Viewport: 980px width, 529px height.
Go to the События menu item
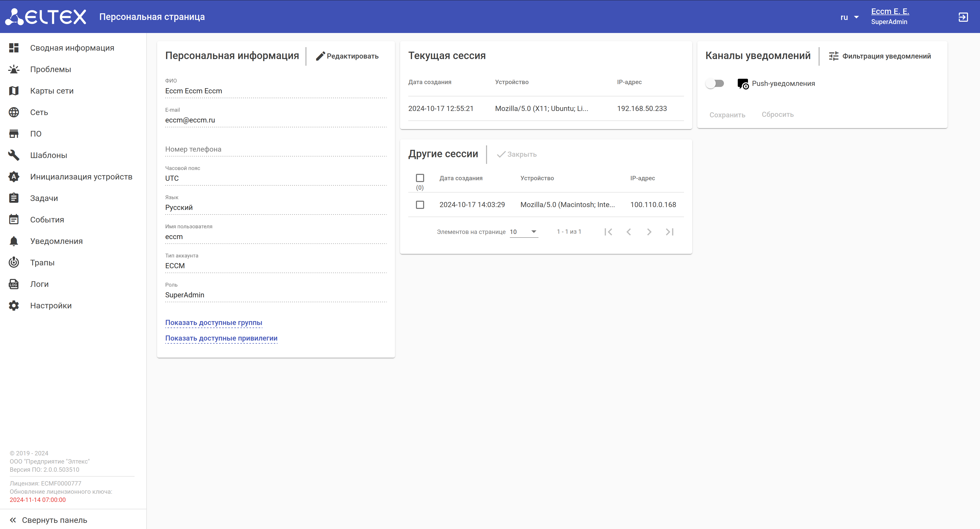(x=47, y=220)
